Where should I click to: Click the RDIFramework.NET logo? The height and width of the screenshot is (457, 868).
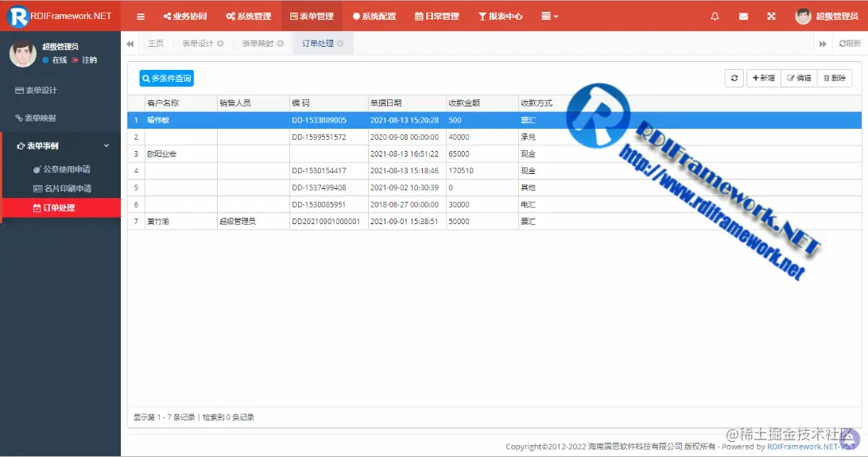[x=60, y=16]
